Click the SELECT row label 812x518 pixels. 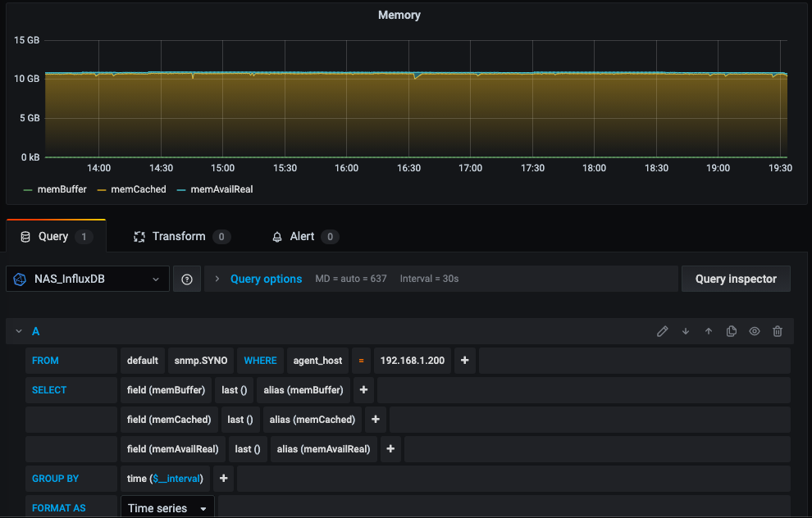pyautogui.click(x=49, y=390)
